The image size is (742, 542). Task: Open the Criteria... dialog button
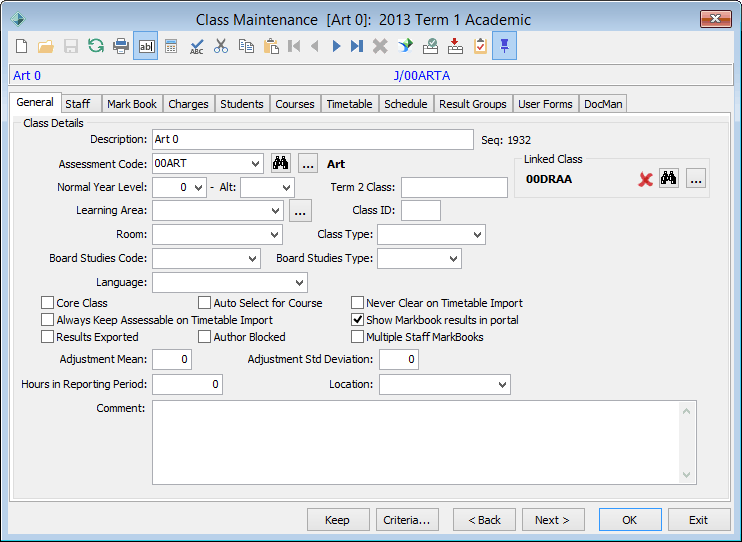click(407, 520)
